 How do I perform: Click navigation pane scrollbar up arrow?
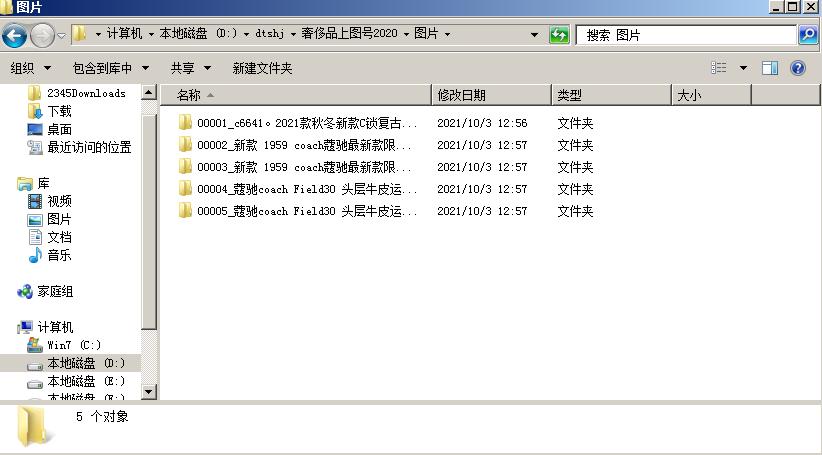[149, 93]
